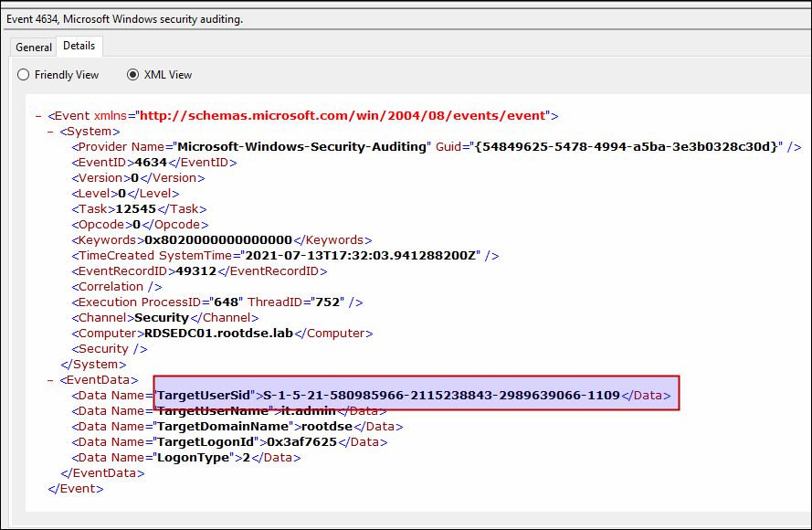Click the provider Guid value
812x530 pixels.
(x=626, y=146)
